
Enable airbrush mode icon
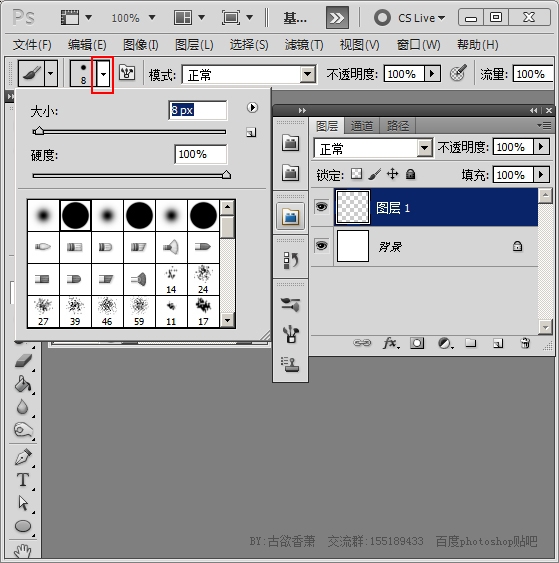point(458,73)
